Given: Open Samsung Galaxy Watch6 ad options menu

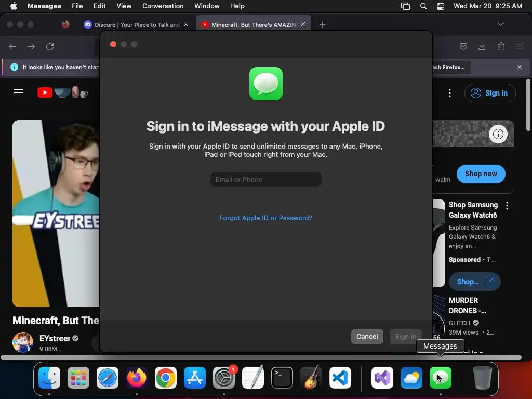Looking at the screenshot, I should 507,205.
